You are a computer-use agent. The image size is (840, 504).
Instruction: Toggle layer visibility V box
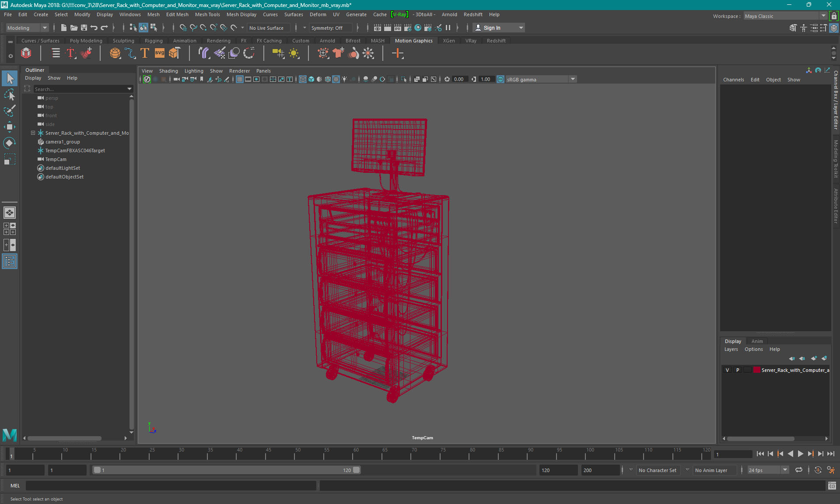(727, 370)
